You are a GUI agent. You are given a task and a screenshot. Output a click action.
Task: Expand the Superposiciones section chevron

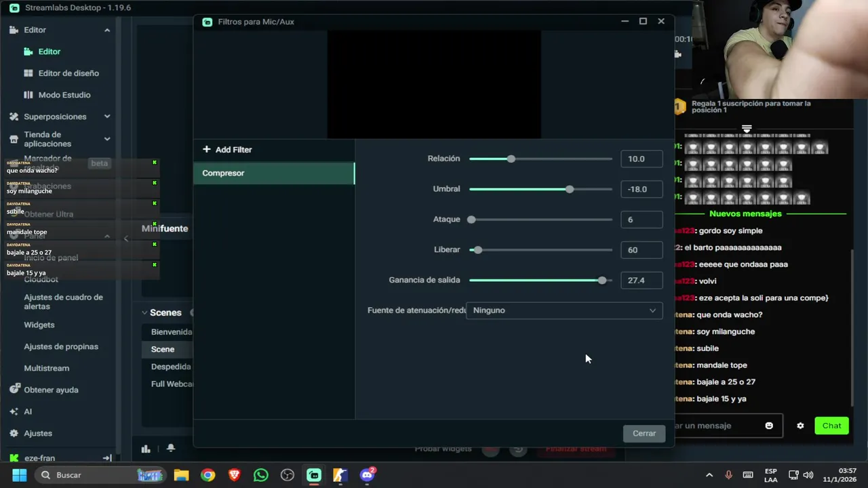(x=107, y=117)
